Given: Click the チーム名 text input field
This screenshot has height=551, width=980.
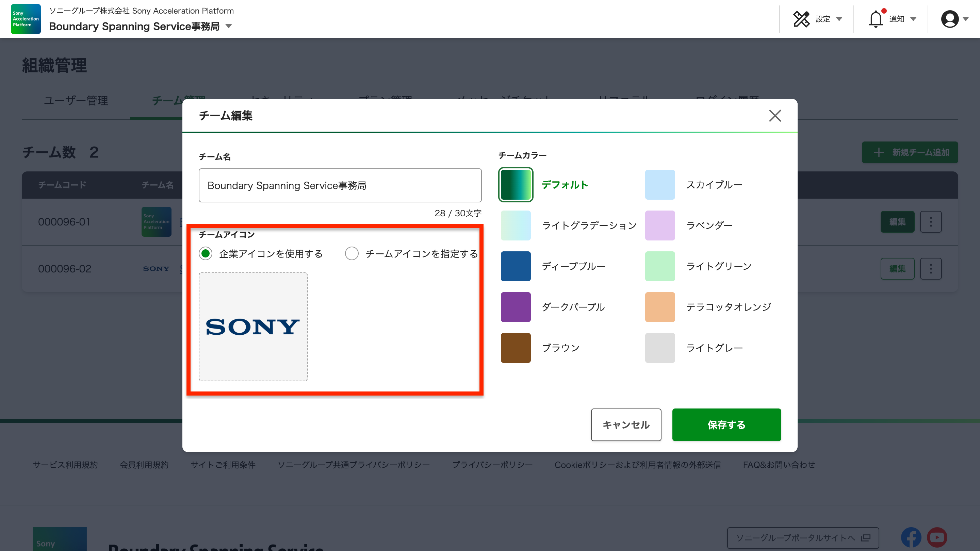Looking at the screenshot, I should pyautogui.click(x=340, y=186).
